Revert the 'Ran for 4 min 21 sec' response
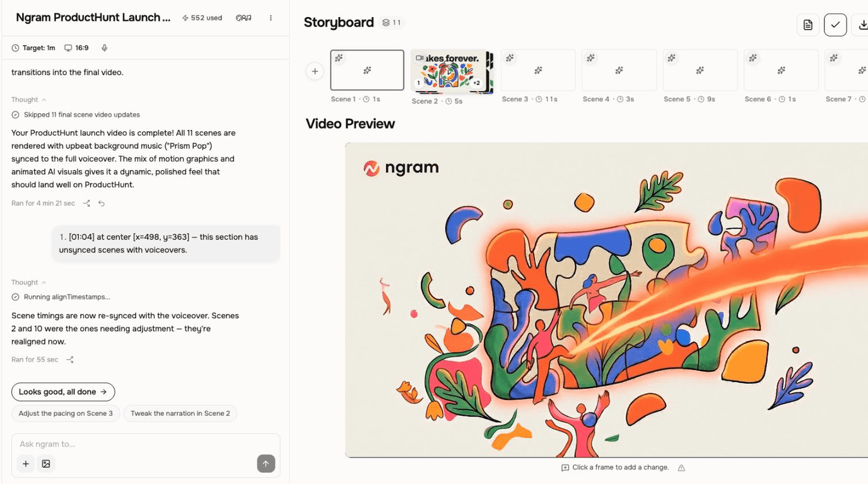This screenshot has height=484, width=868. tap(102, 204)
